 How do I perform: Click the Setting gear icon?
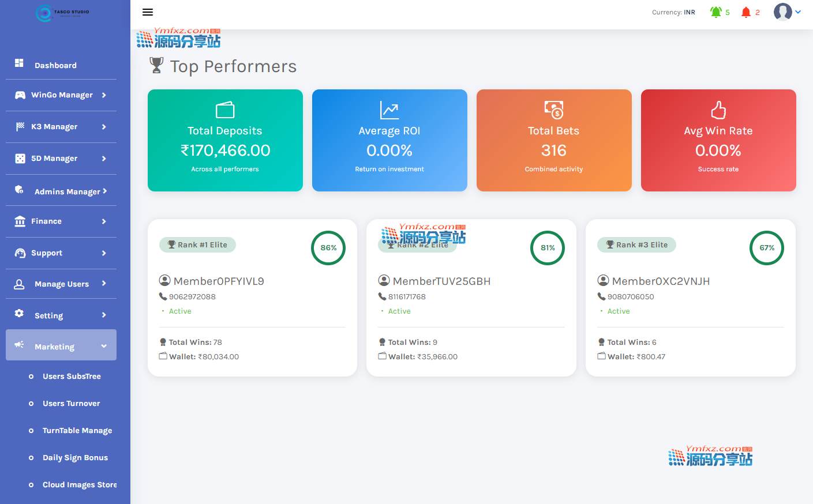click(19, 313)
